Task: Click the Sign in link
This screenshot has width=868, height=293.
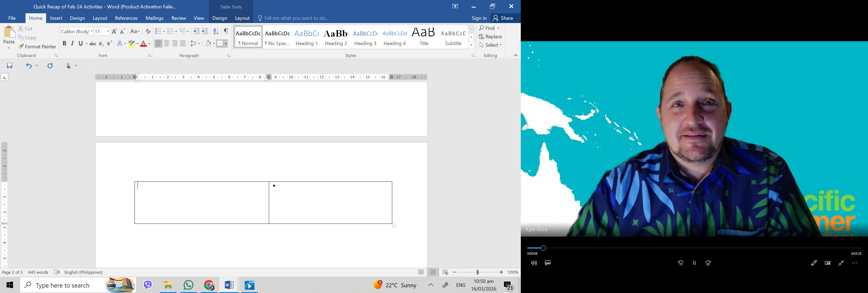Action: click(479, 18)
